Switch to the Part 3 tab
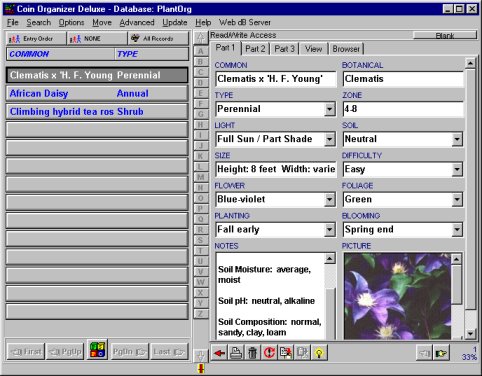Image resolution: width=482 pixels, height=376 pixels. tap(284, 49)
